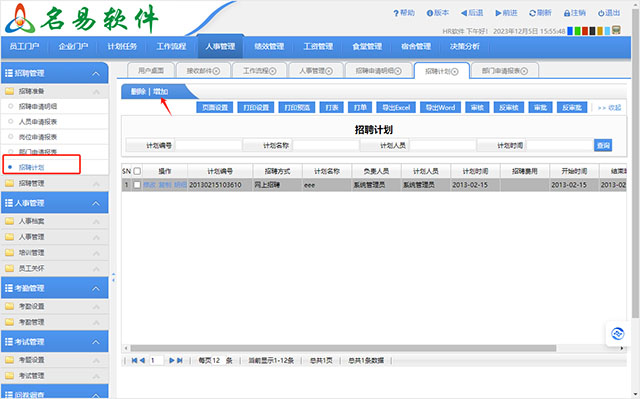
Task: Expand the 考勤管理 folder under 考勤设置
Action: [x=96, y=323]
